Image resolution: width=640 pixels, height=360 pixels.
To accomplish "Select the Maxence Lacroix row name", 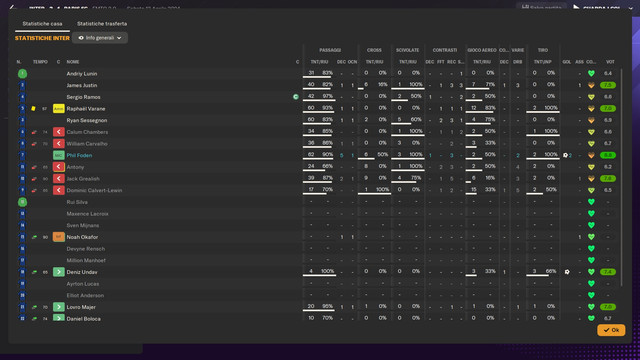I will pyautogui.click(x=87, y=213).
